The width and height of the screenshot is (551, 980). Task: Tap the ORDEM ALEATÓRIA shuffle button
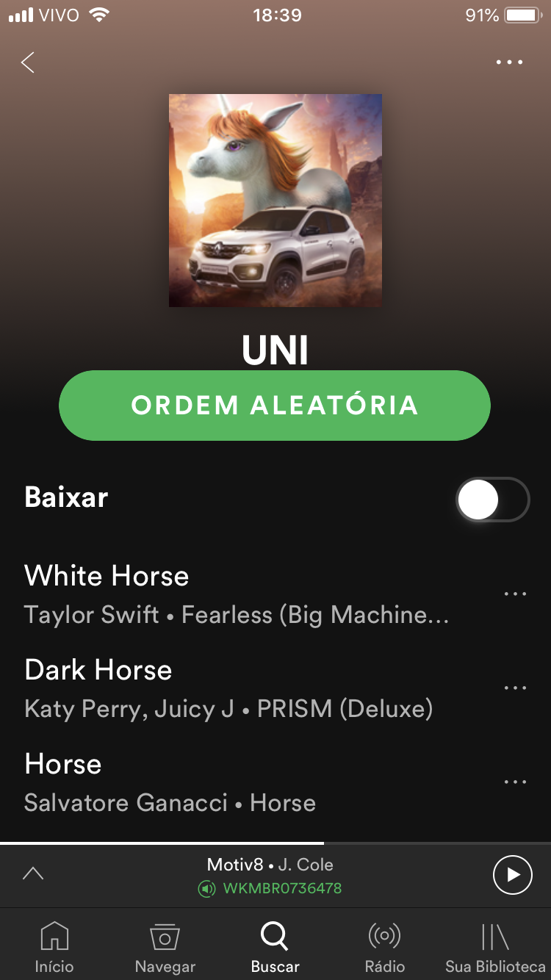tap(275, 406)
